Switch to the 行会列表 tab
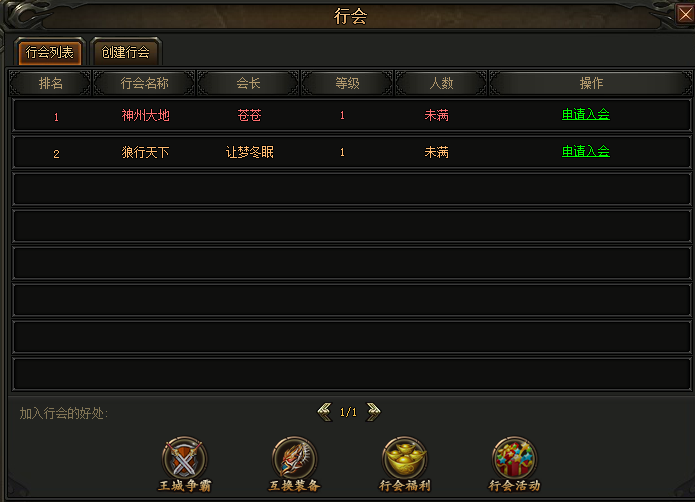Image resolution: width=695 pixels, height=502 pixels. pyautogui.click(x=49, y=52)
